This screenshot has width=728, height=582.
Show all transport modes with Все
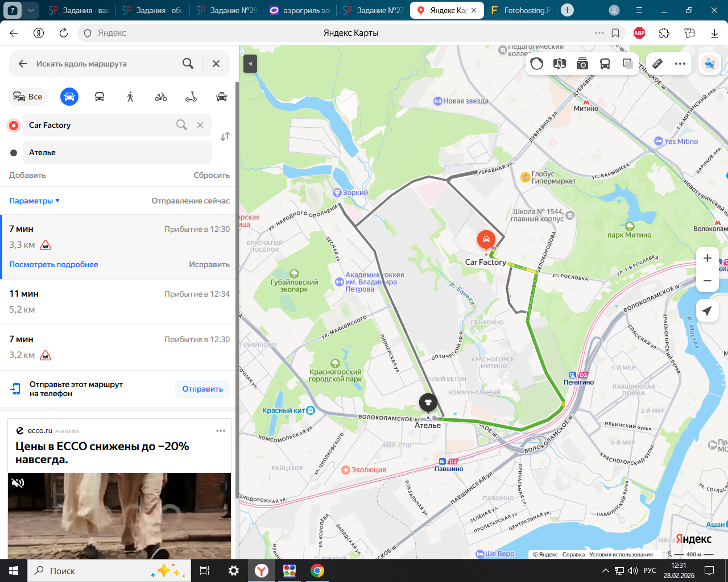(28, 97)
